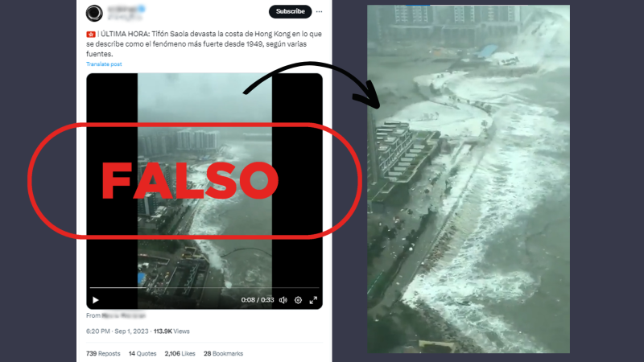
Task: Enter fullscreen with the expand icon
Action: [313, 300]
